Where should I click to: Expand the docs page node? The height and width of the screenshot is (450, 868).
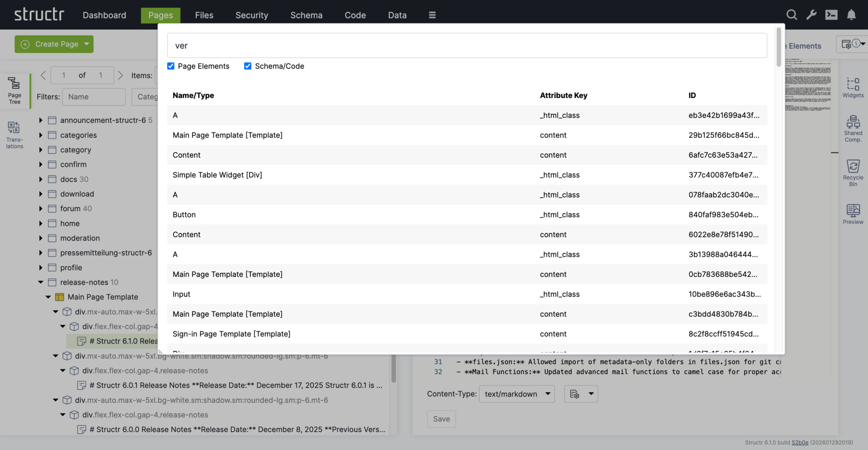(41, 179)
